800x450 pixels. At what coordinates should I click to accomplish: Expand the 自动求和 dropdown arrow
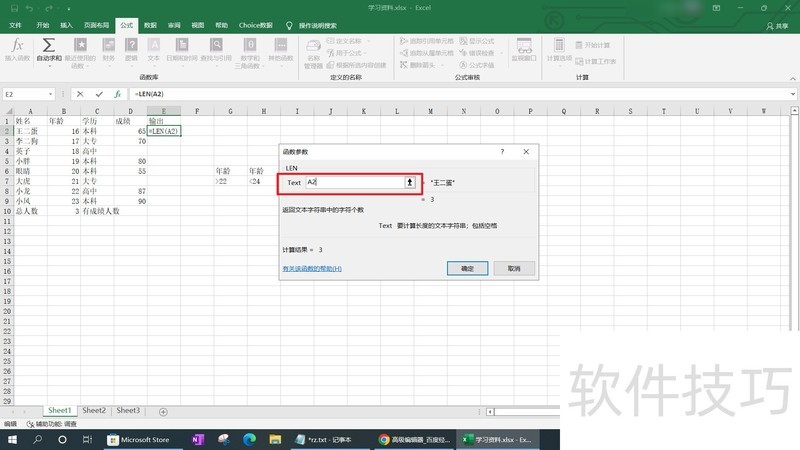tap(49, 65)
